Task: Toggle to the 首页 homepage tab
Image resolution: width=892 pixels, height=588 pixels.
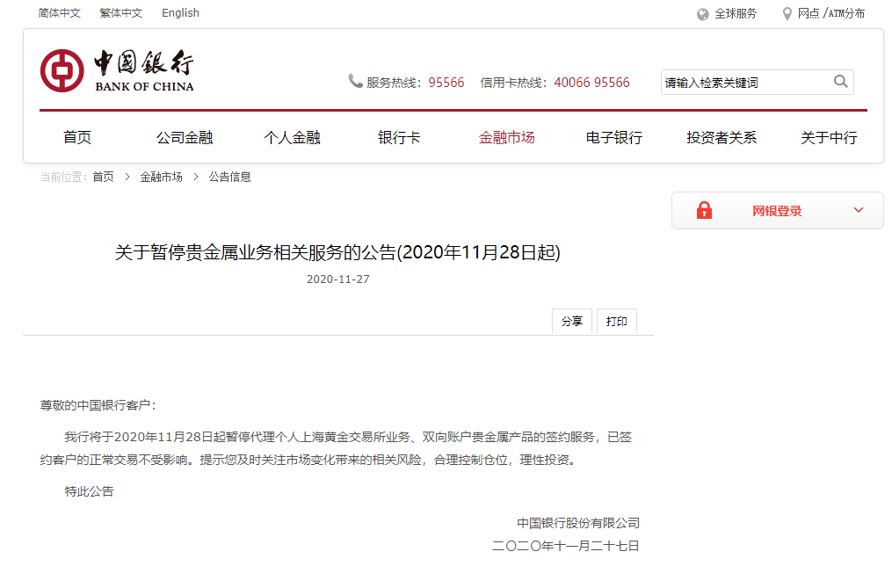Action: (x=76, y=137)
